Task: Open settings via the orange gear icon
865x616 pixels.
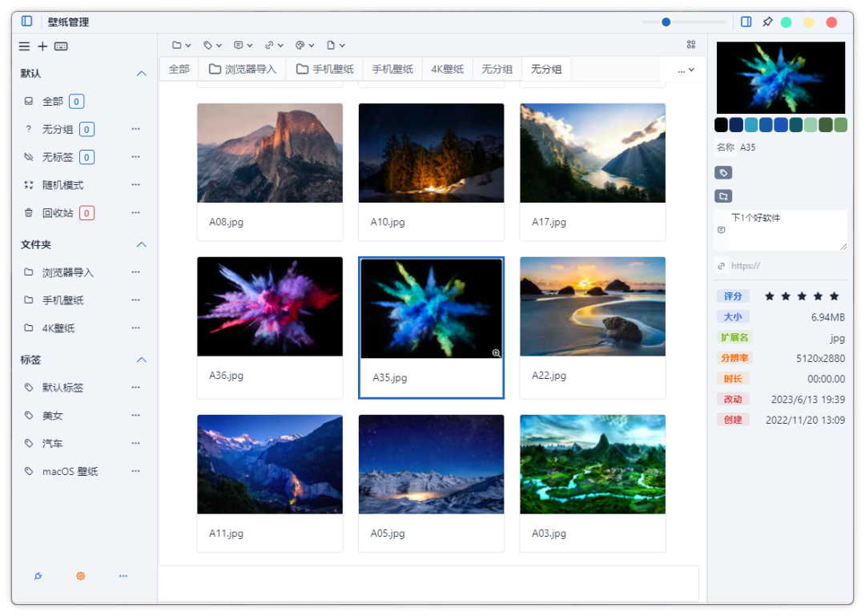Action: [x=81, y=576]
